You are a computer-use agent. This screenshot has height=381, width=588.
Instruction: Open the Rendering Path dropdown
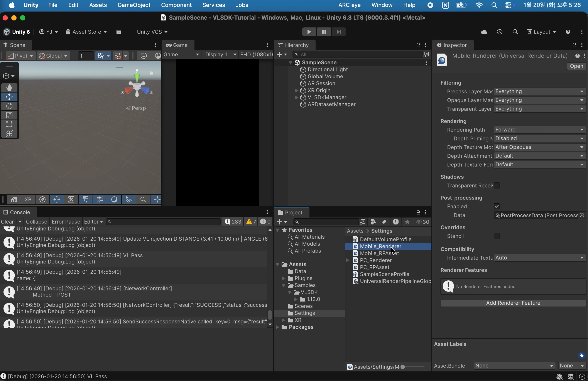[540, 130]
